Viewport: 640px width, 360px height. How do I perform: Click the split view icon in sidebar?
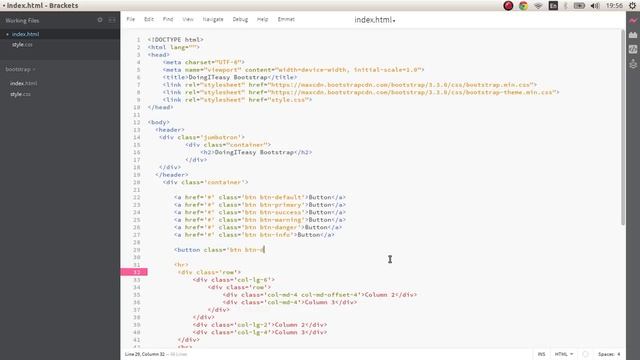112,20
